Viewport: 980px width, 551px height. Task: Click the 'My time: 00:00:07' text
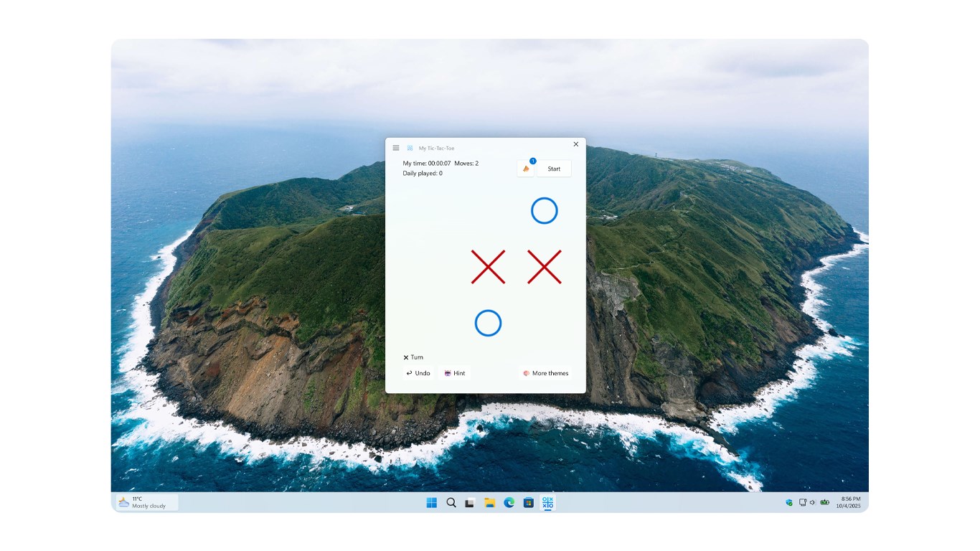tap(427, 164)
